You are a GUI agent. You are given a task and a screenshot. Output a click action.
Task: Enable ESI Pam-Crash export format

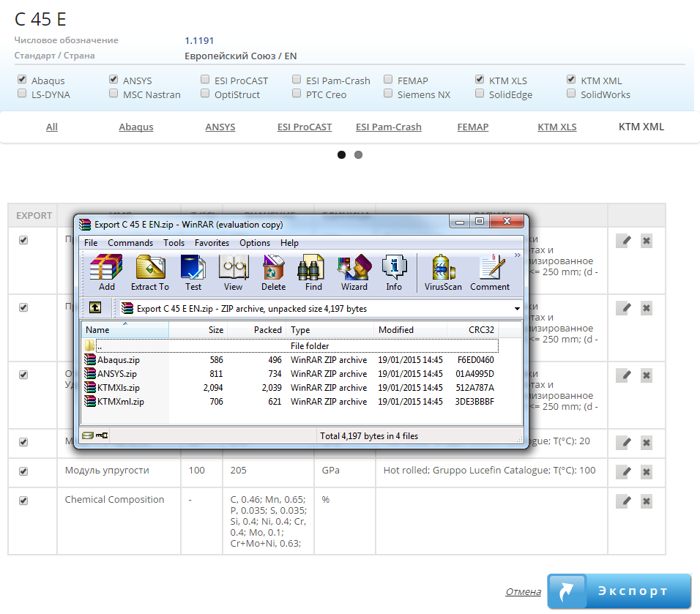pyautogui.click(x=297, y=80)
